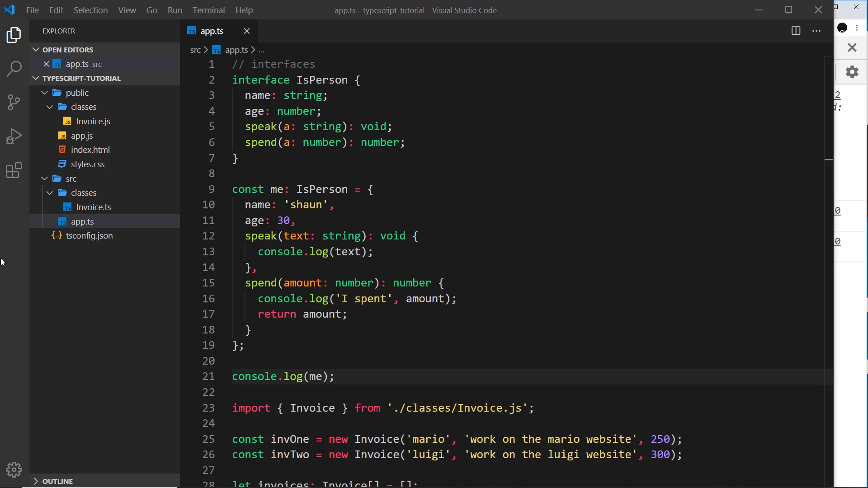868x488 pixels.
Task: Click the breadcrumb ellipsis segment
Action: 261,50
